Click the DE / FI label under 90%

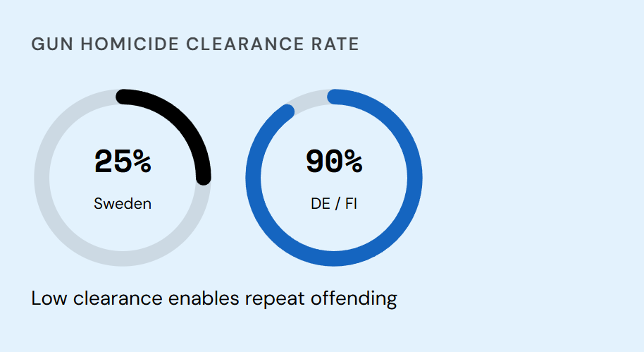(x=334, y=204)
